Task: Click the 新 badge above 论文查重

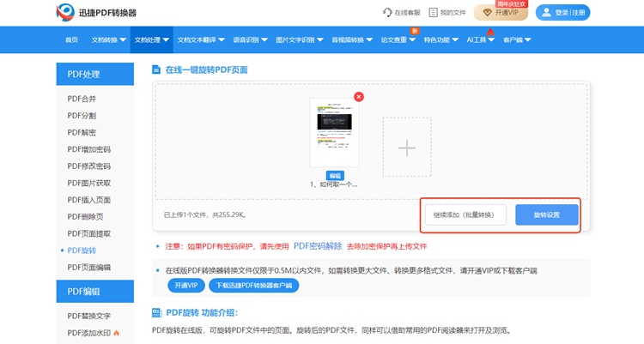Action: pos(415,31)
